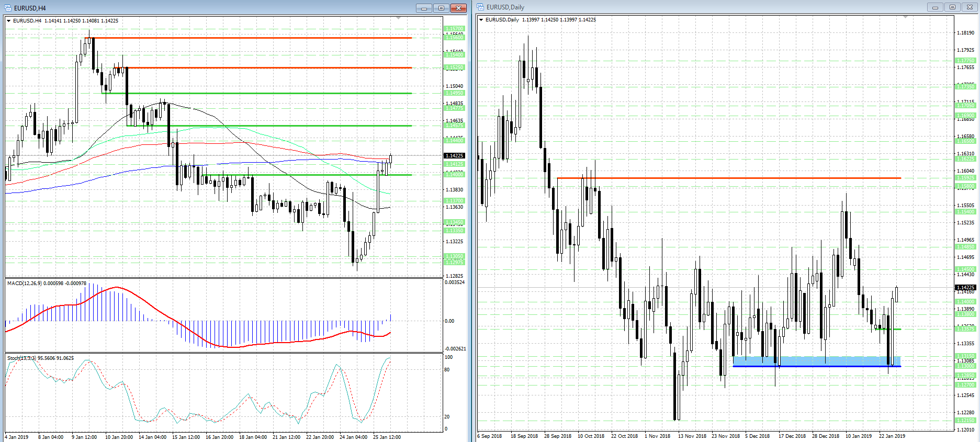Click the MACD(12,26,9) indicator label

click(47, 283)
